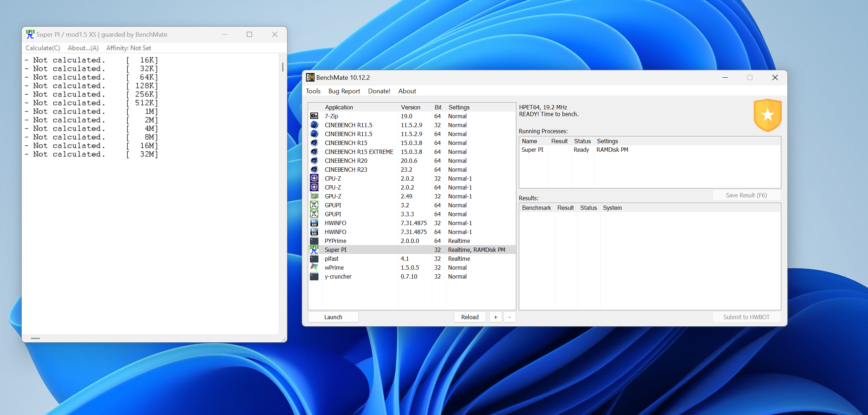This screenshot has width=868, height=415.
Task: Click the BM logo in BenchMate title bar
Action: [x=310, y=78]
